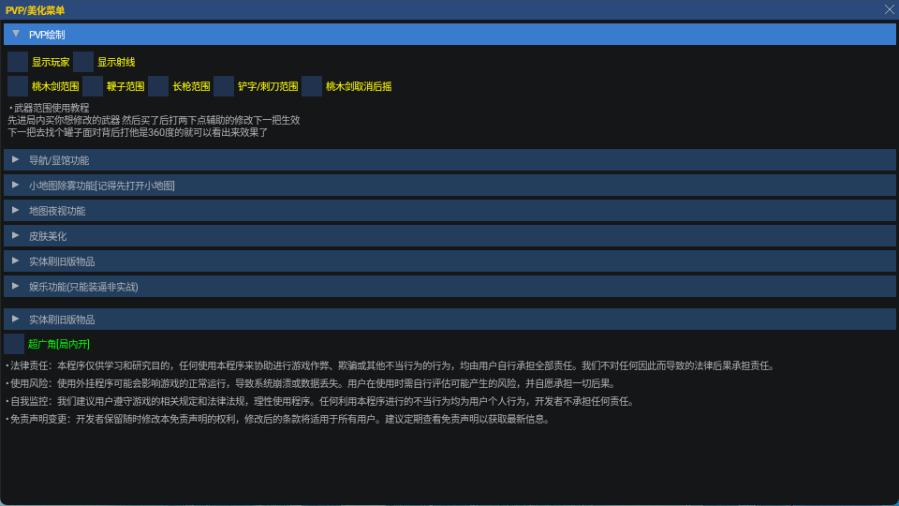Tick the 鞭子范围 checkbox
Viewport: 899px width, 506px height.
[92, 86]
